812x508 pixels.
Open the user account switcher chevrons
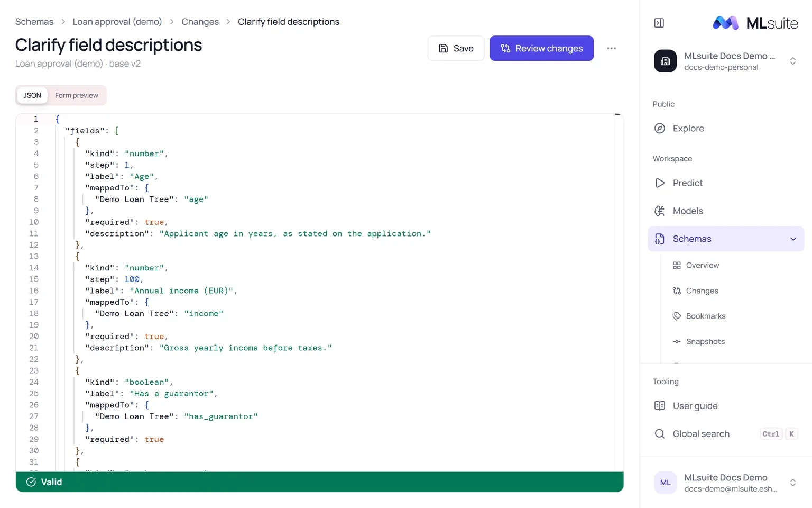click(793, 483)
